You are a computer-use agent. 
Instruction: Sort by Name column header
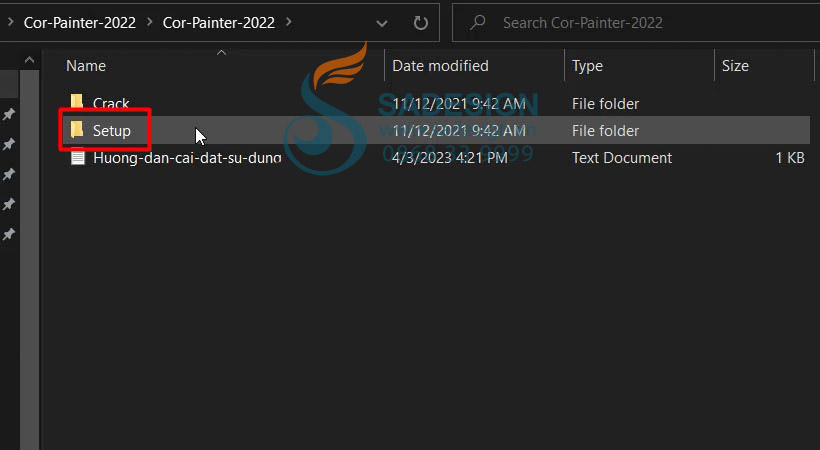[x=86, y=66]
